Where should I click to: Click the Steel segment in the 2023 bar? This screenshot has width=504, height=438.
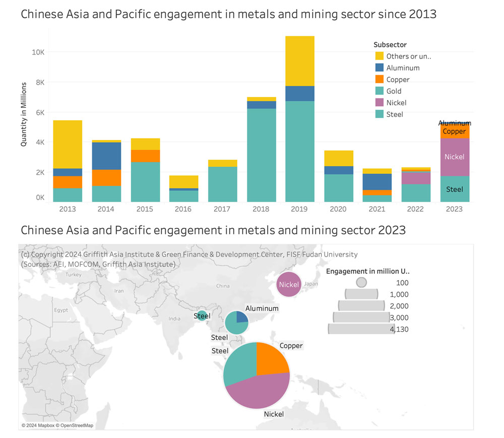click(x=454, y=189)
